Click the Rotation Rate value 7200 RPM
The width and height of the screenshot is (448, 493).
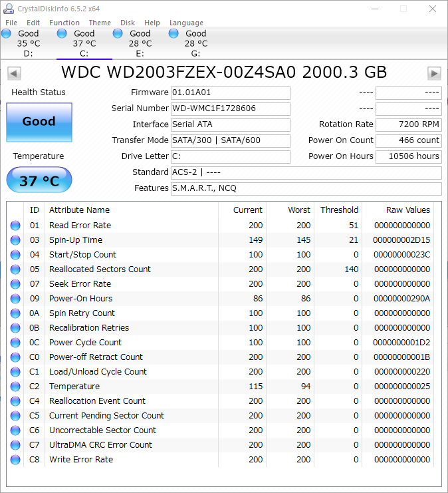point(409,125)
